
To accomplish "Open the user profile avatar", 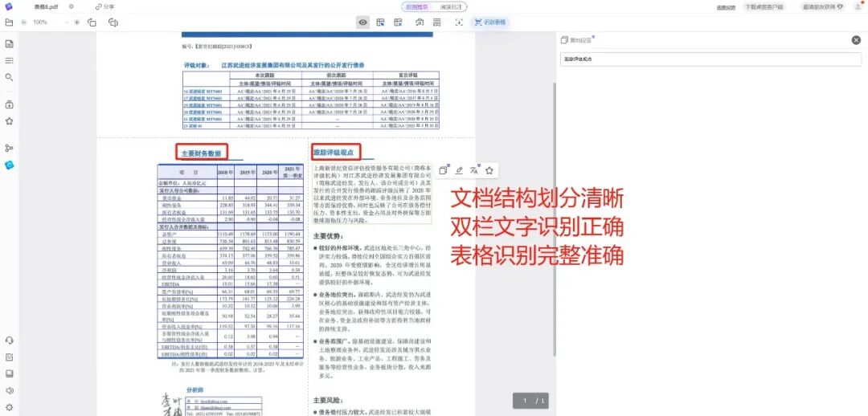I will pos(858,6).
